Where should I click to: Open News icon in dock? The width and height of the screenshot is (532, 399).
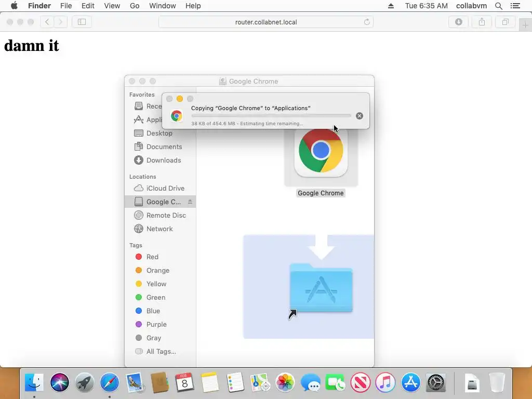click(361, 382)
